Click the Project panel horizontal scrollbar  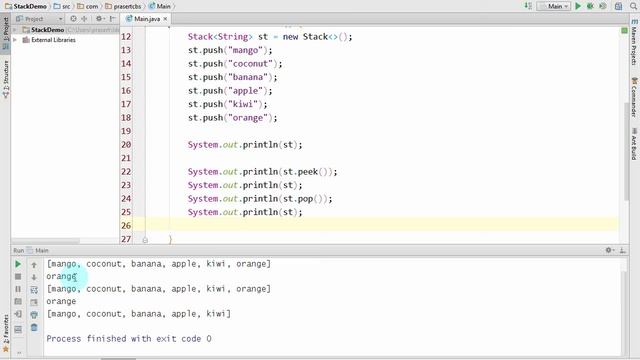click(x=45, y=241)
